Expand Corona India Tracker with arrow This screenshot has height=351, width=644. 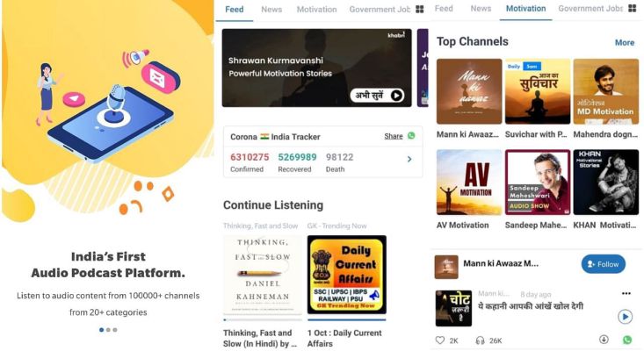coord(409,159)
